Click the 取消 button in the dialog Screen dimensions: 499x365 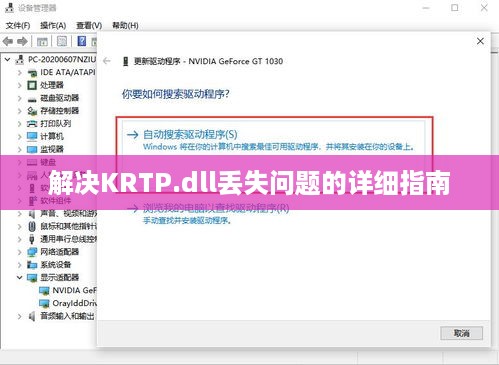click(x=462, y=333)
